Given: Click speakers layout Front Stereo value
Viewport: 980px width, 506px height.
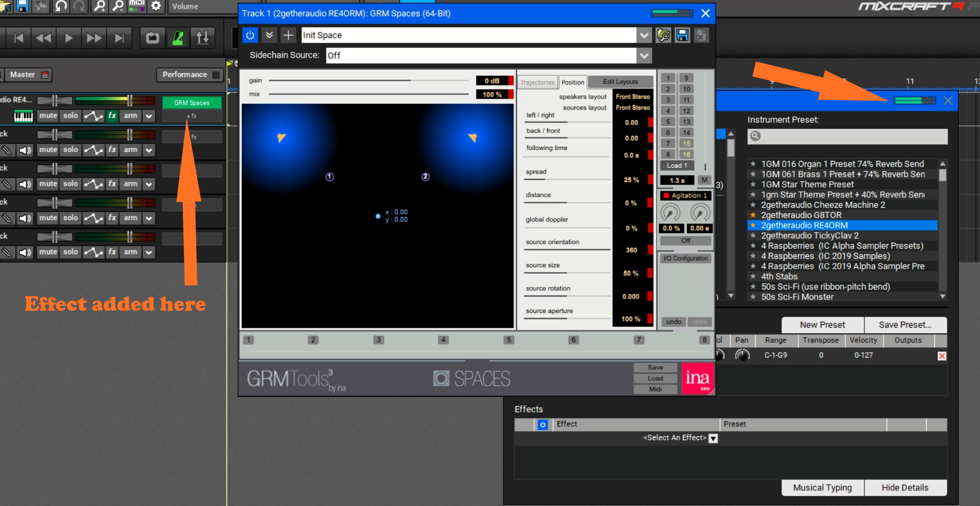Looking at the screenshot, I should (633, 97).
